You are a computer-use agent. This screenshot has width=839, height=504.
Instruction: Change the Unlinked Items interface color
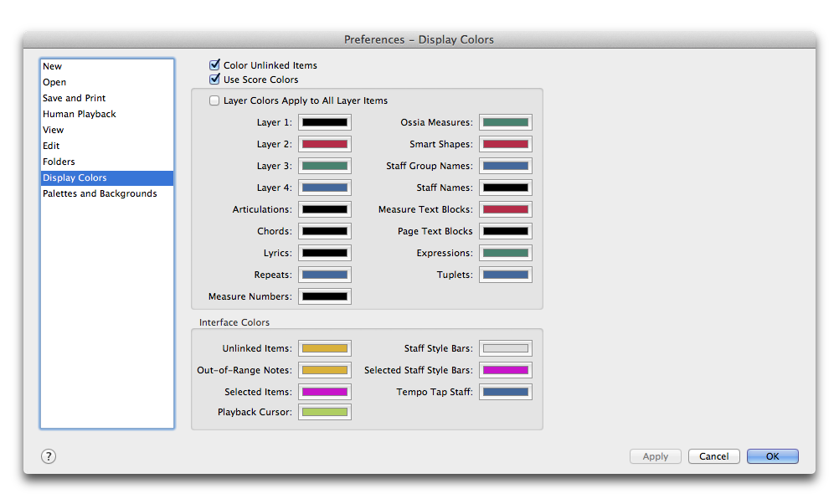(x=325, y=348)
